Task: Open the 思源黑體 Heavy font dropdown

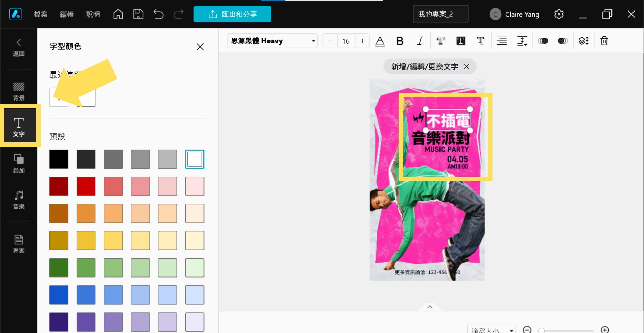Action: pos(272,41)
